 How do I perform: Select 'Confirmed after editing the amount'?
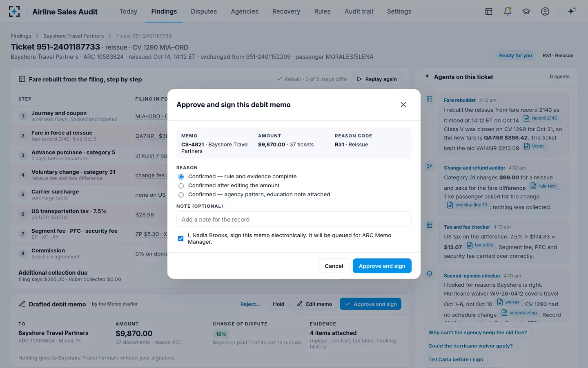pyautogui.click(x=181, y=186)
